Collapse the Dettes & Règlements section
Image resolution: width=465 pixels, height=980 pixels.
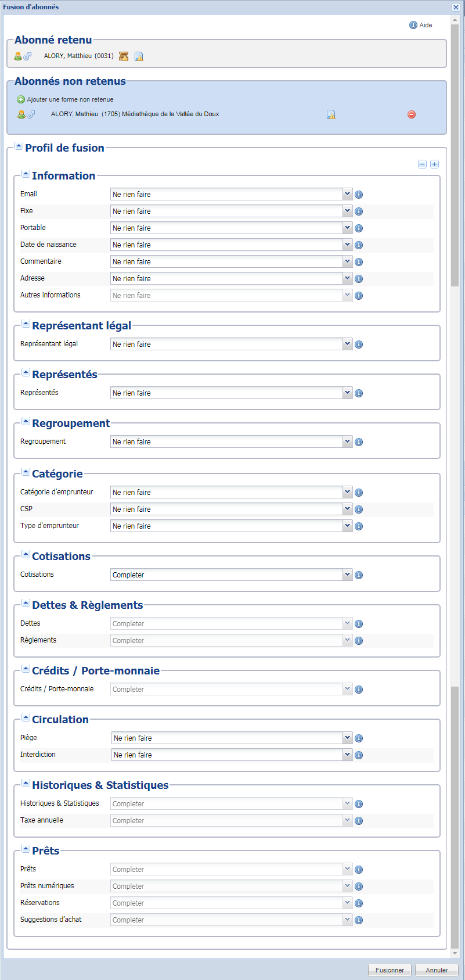26,603
